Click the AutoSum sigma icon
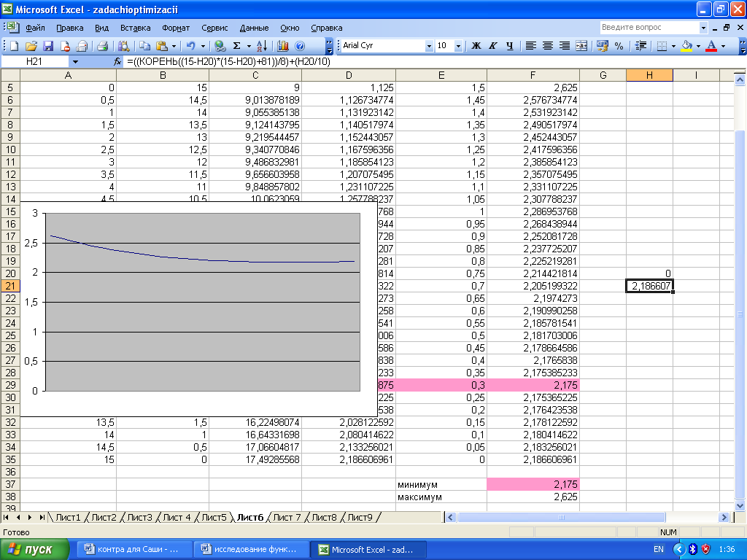The image size is (747, 560). coord(237,45)
